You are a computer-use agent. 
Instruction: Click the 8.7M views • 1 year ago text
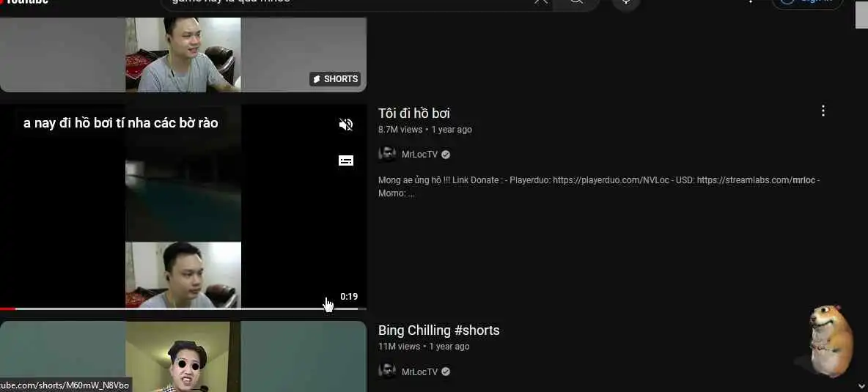tap(425, 130)
